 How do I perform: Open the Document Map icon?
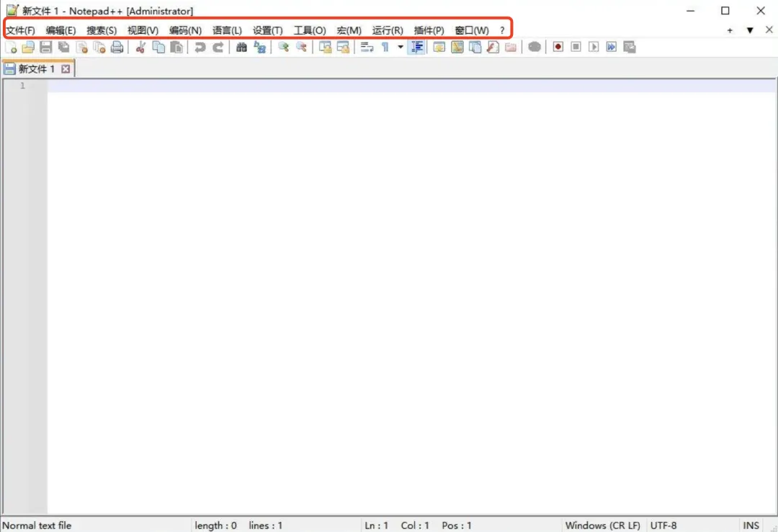pos(457,47)
